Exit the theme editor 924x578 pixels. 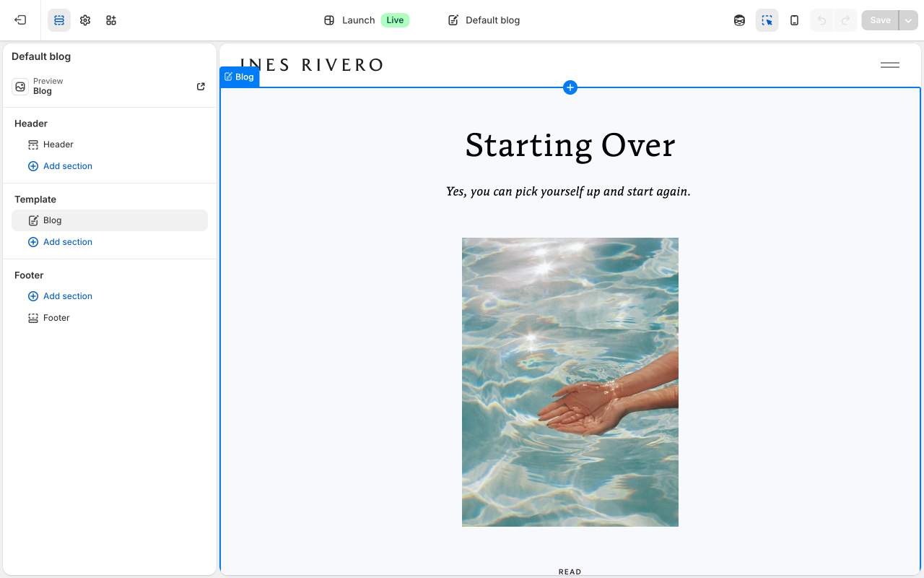point(19,20)
